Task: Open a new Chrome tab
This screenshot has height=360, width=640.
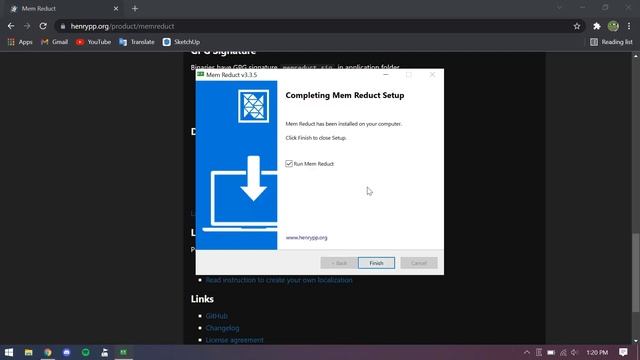Action: (x=135, y=9)
